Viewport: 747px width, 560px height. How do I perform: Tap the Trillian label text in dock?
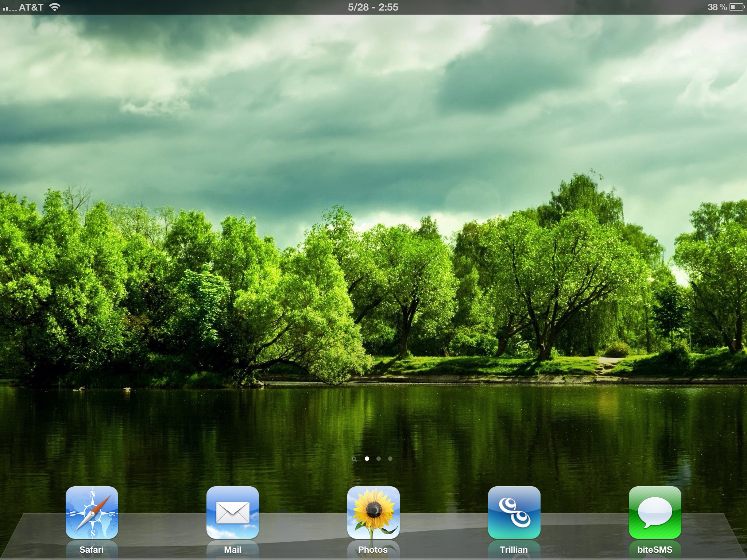coord(514,549)
